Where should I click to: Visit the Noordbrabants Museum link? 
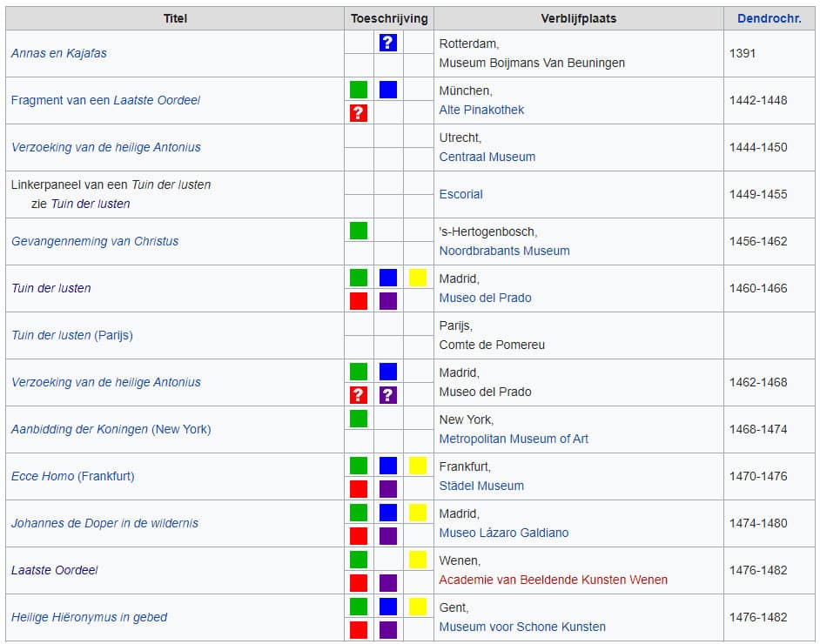point(504,251)
